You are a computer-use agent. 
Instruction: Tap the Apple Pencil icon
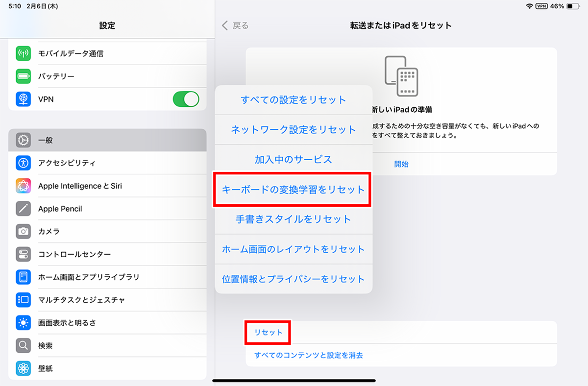(24, 209)
